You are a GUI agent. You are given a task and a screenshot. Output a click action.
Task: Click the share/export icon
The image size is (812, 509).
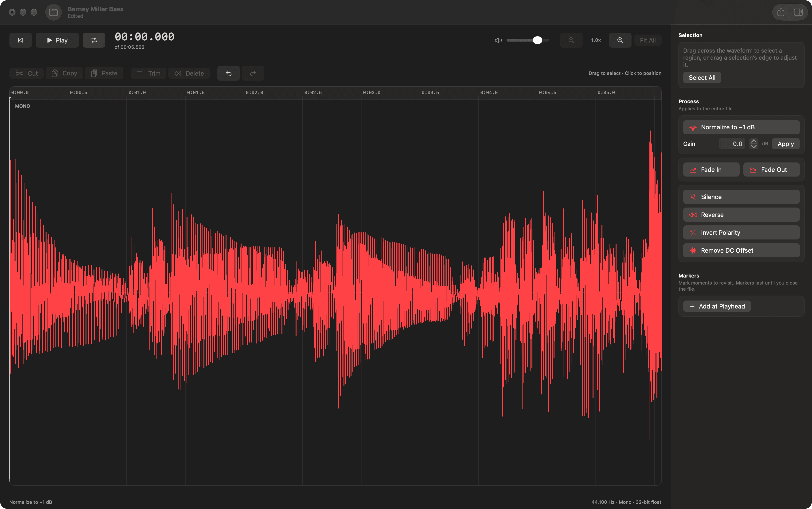781,12
